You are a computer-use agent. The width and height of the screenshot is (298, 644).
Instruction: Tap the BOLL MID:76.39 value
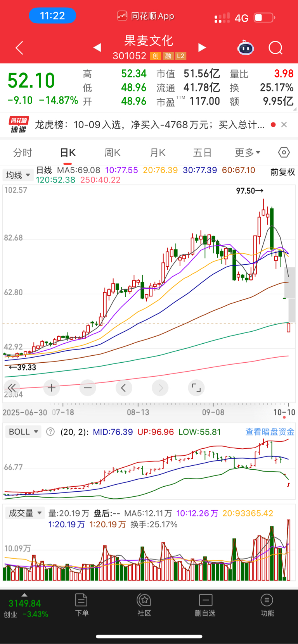click(x=113, y=432)
